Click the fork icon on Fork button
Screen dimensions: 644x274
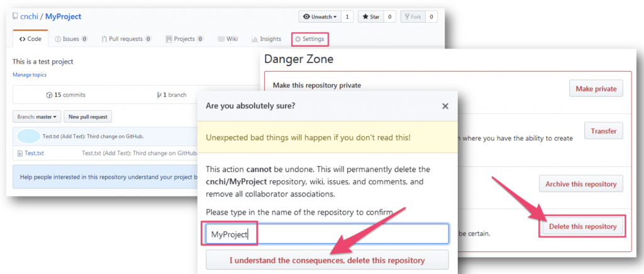(x=407, y=17)
